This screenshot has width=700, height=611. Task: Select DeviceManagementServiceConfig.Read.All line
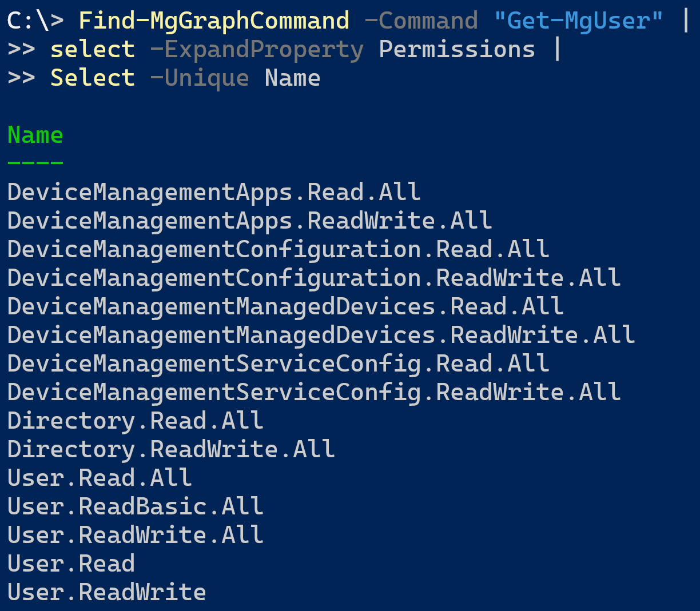279,364
